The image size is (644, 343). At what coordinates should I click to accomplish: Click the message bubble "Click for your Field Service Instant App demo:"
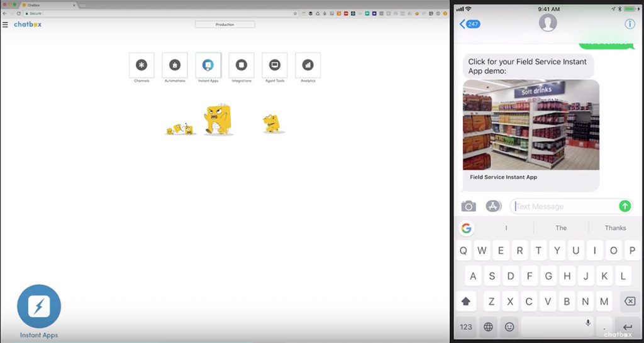(528, 66)
